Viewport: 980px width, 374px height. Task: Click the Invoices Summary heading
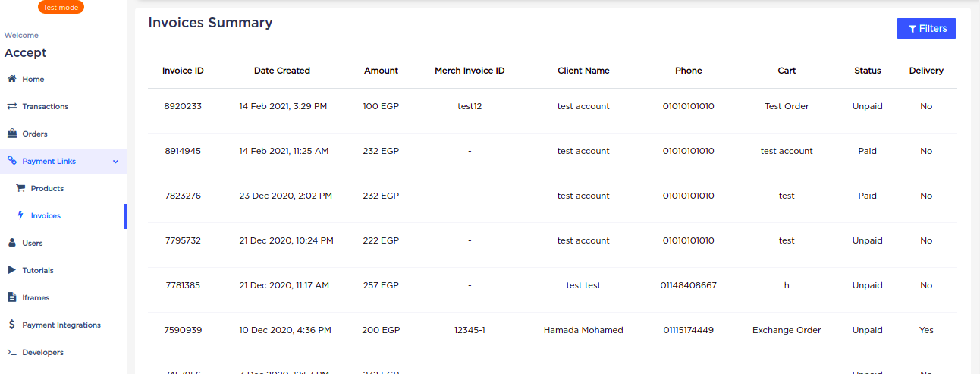coord(210,23)
